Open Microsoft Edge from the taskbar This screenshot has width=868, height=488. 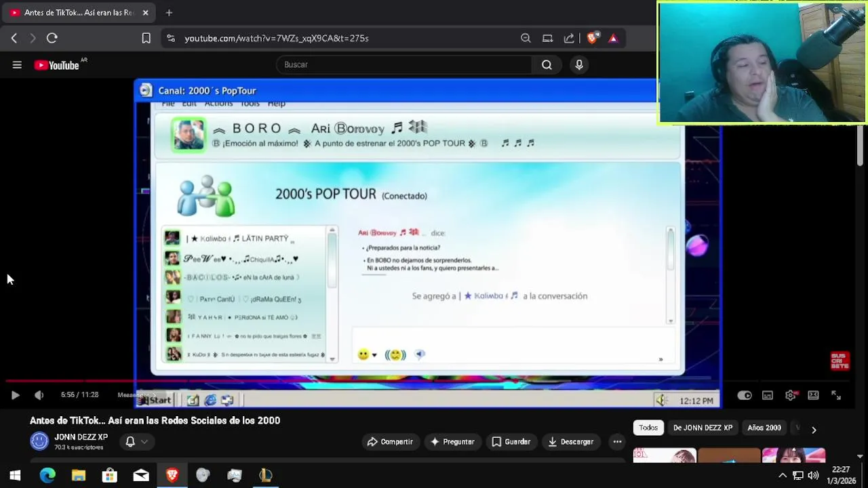(47, 476)
